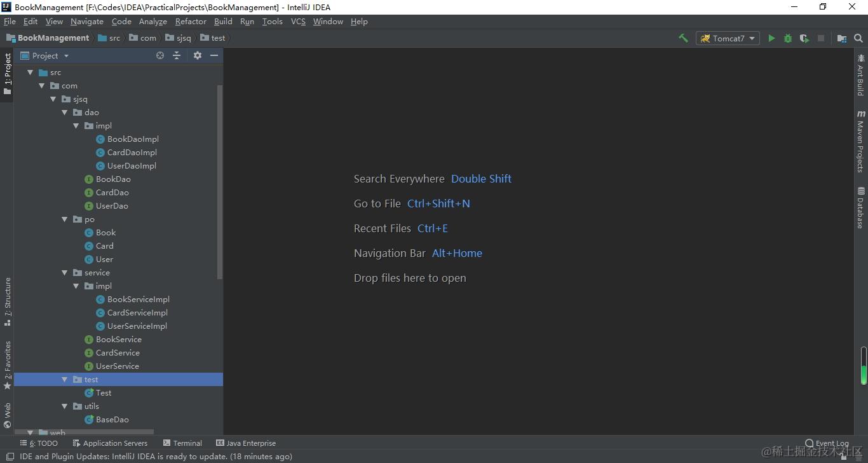Open the 2: Favorites side tab

click(x=8, y=365)
